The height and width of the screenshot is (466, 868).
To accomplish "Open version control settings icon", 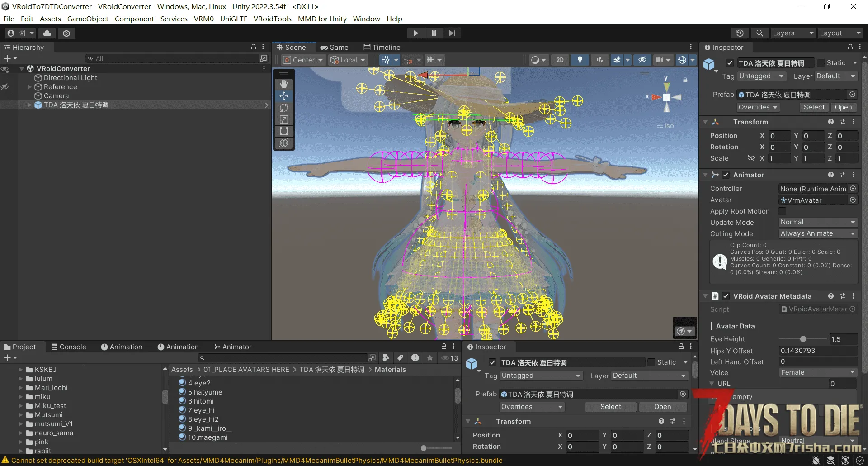I will [x=66, y=33].
